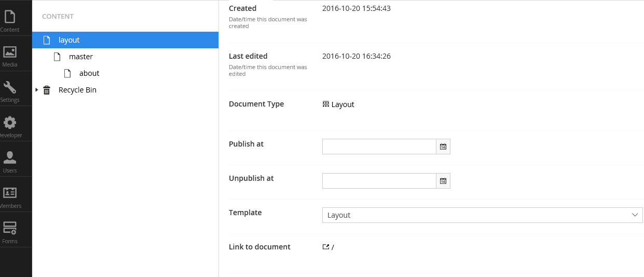Select the Recycle Bin tree item

coord(125,90)
